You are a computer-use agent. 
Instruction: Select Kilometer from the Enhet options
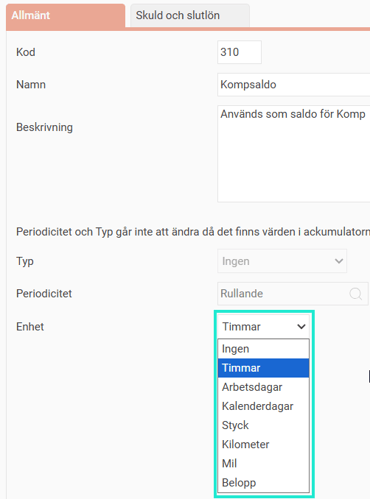pos(264,444)
